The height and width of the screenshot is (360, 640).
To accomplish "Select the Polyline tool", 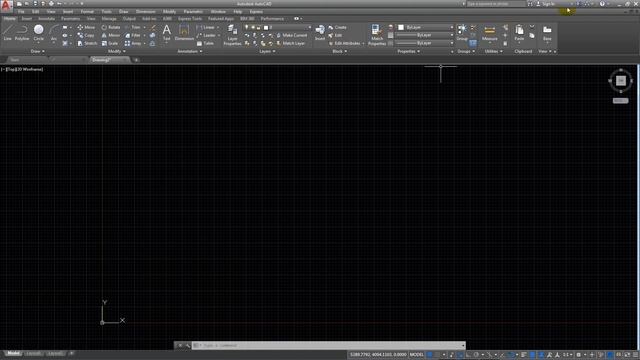I will pos(22,32).
